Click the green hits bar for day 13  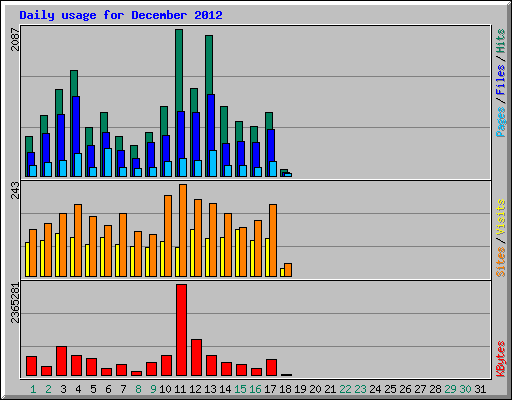[209, 65]
